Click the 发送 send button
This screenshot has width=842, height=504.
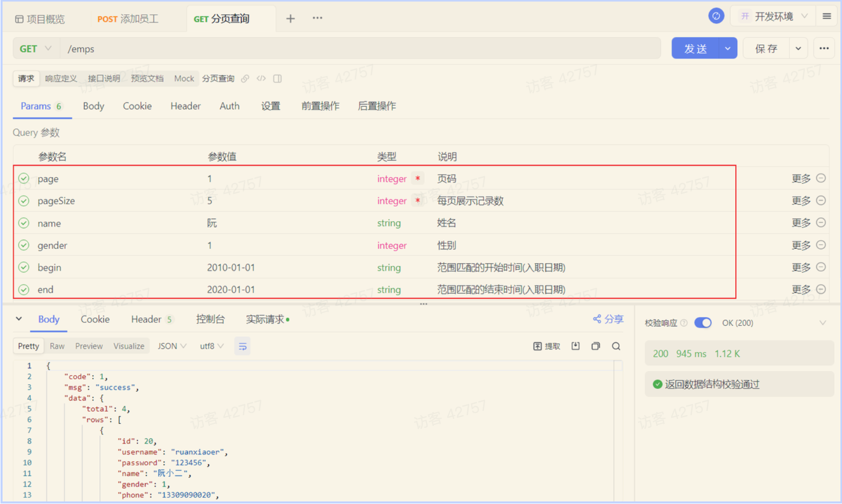pyautogui.click(x=696, y=48)
